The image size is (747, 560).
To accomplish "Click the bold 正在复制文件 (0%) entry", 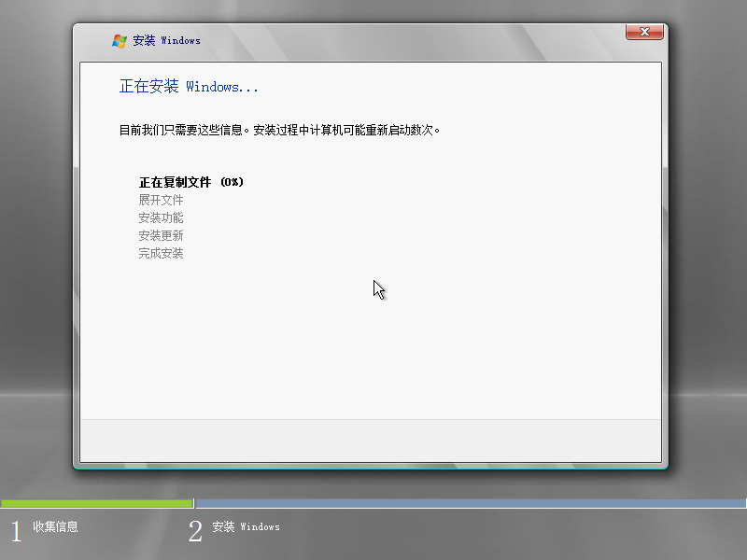I will (x=190, y=181).
